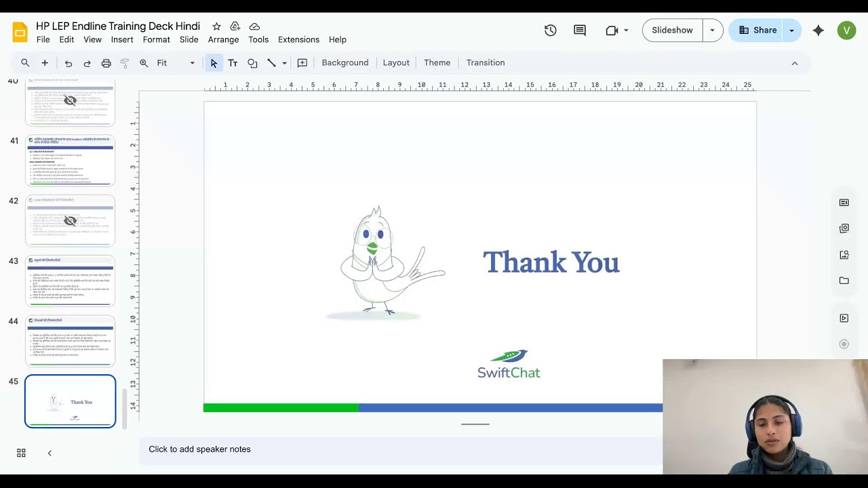868x488 pixels.
Task: Toggle hidden eye icon on slide 42
Action: (70, 221)
